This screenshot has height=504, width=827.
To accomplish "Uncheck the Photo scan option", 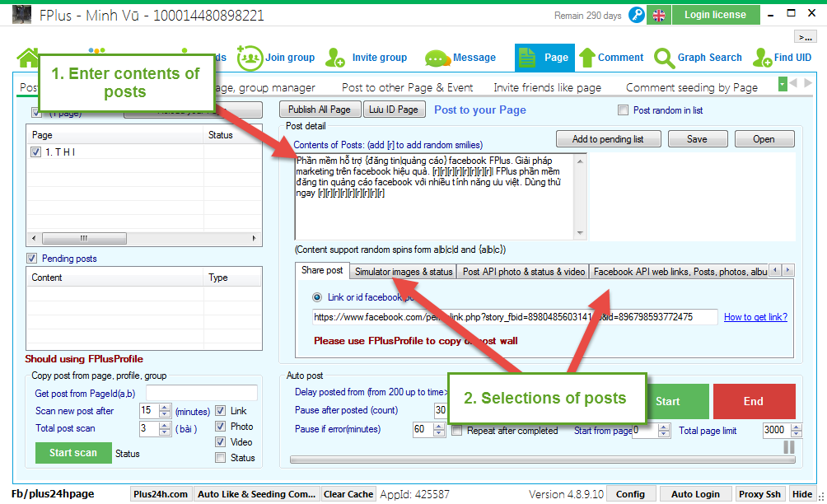I will (x=221, y=427).
